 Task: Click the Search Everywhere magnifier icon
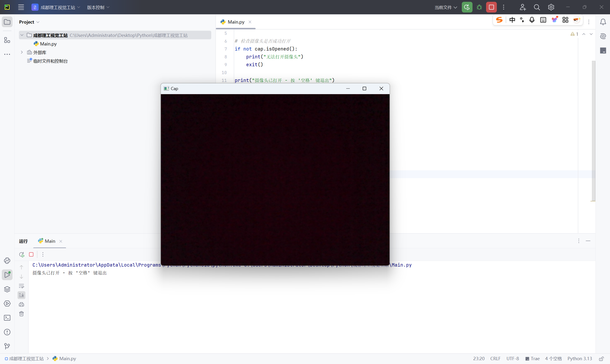tap(537, 7)
